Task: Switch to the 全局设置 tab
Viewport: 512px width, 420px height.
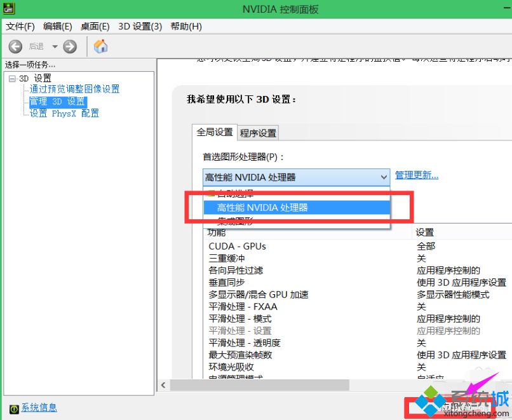Action: click(215, 132)
